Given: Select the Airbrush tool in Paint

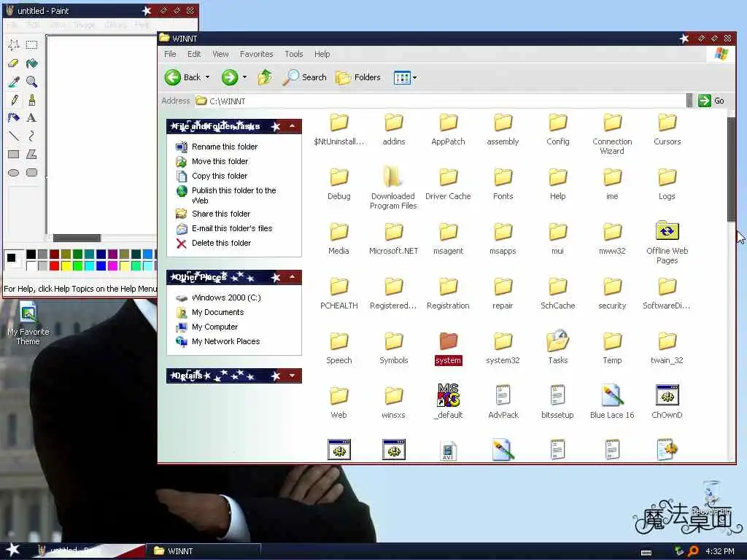Looking at the screenshot, I should 14,118.
